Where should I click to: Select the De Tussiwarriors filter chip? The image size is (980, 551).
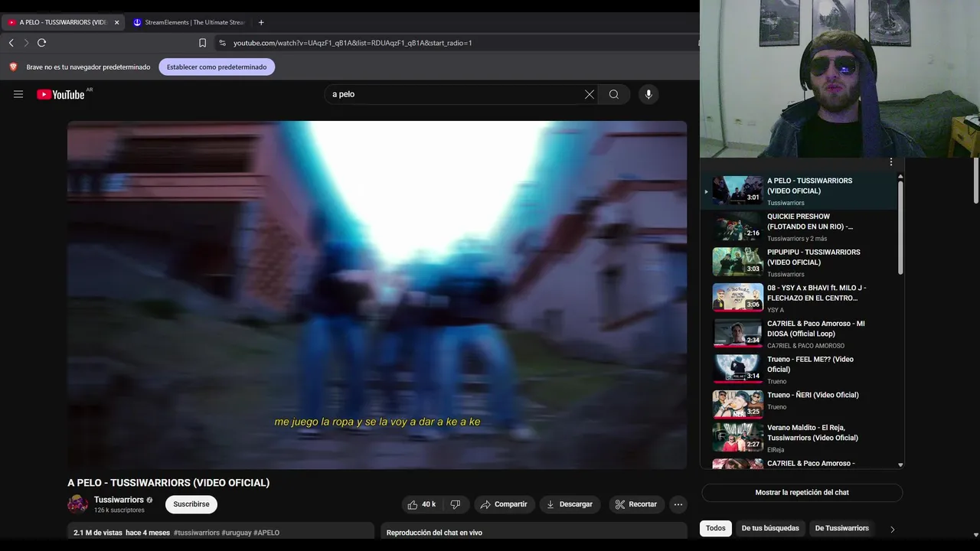[842, 528]
